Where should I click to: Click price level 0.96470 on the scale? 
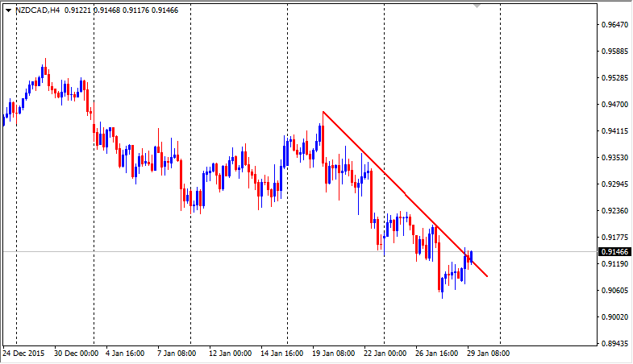614,25
